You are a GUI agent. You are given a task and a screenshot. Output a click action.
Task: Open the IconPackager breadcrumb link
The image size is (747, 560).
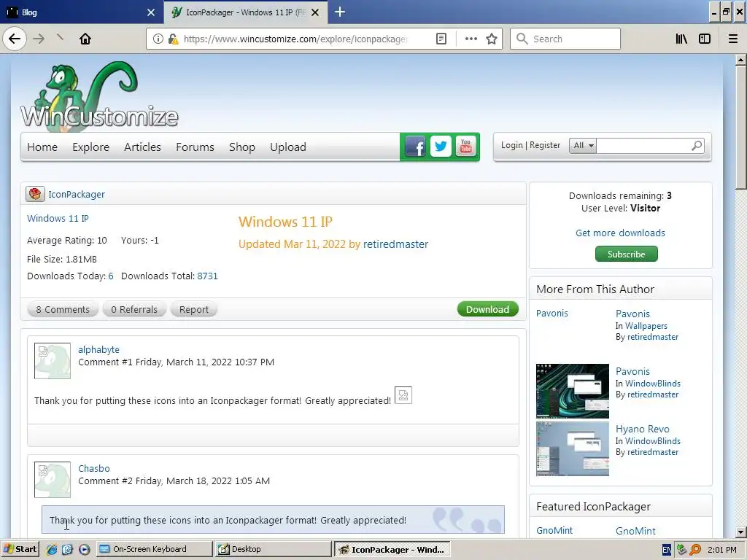pos(76,194)
